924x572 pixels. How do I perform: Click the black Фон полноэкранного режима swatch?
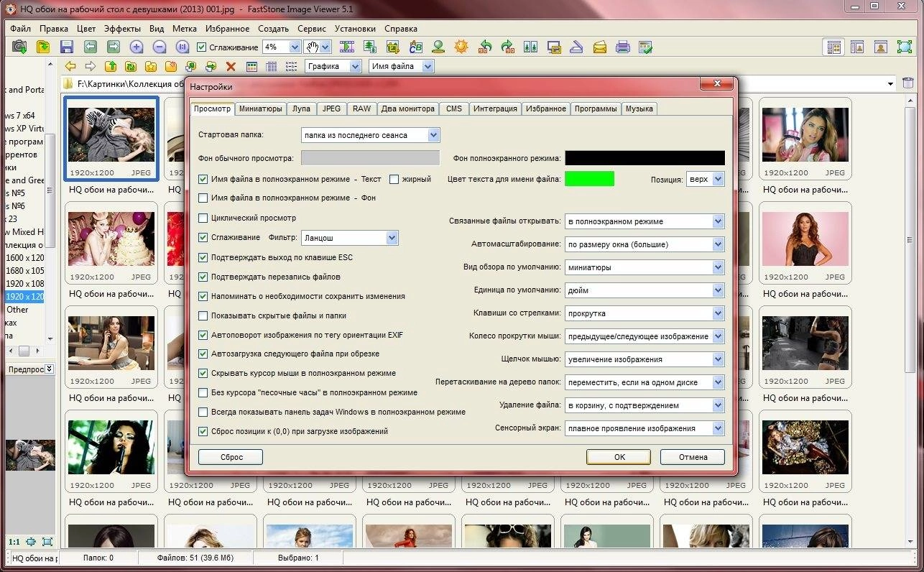pos(645,158)
